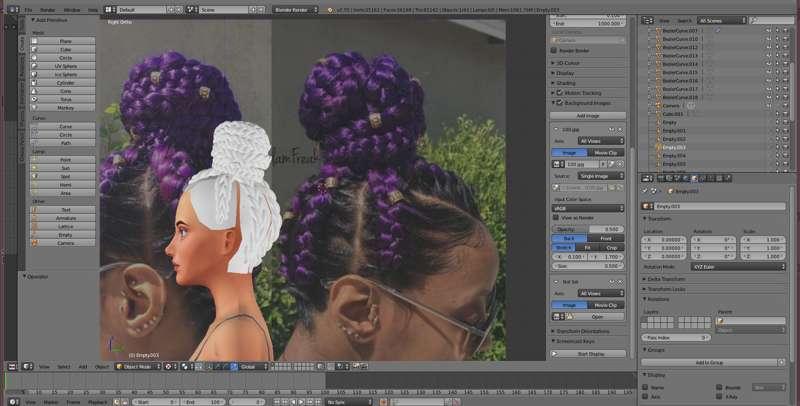Click the timeline editor type icon
Viewport: 800px width, 406px height.
(x=13, y=401)
